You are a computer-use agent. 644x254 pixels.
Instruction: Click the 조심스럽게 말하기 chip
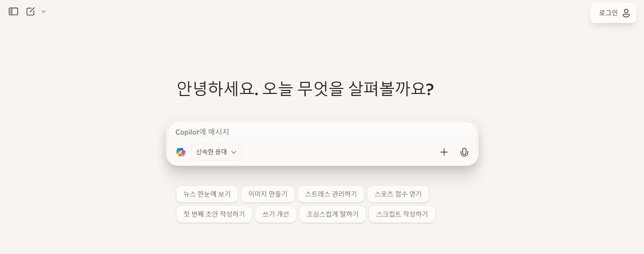pos(332,214)
